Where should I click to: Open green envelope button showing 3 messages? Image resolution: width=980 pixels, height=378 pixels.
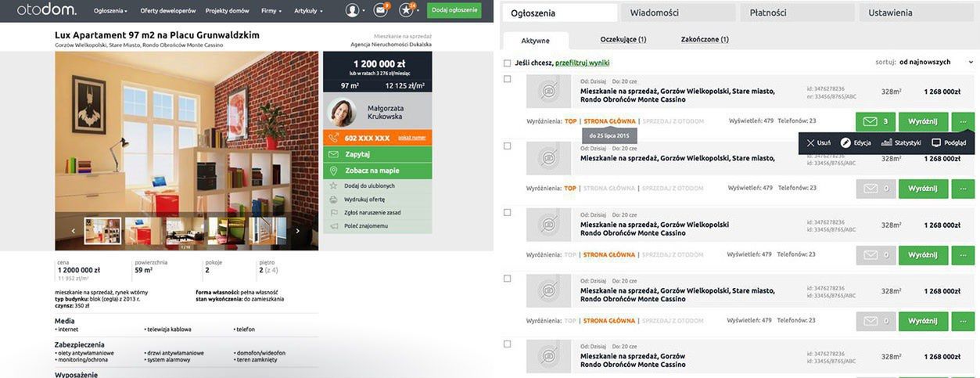tap(875, 122)
